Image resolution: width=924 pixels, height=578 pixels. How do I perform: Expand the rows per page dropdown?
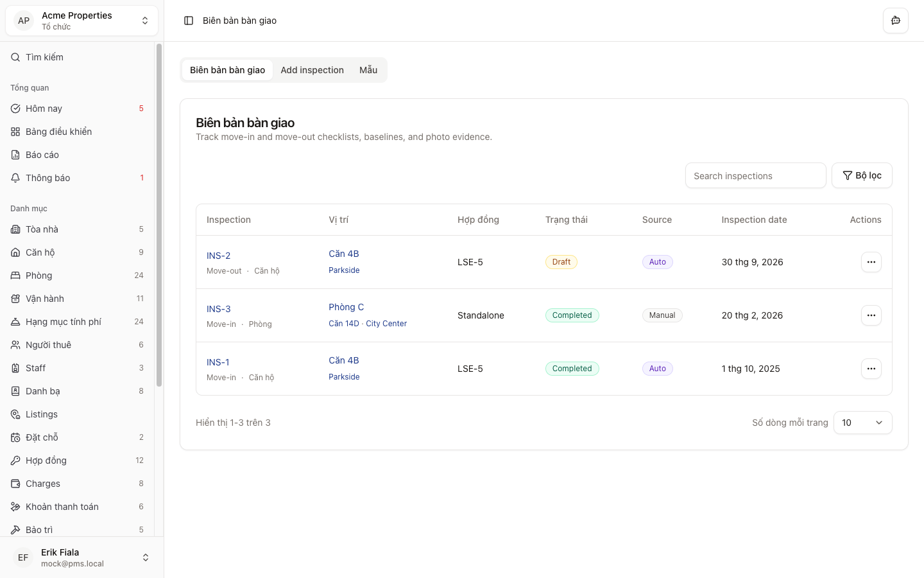[862, 423]
